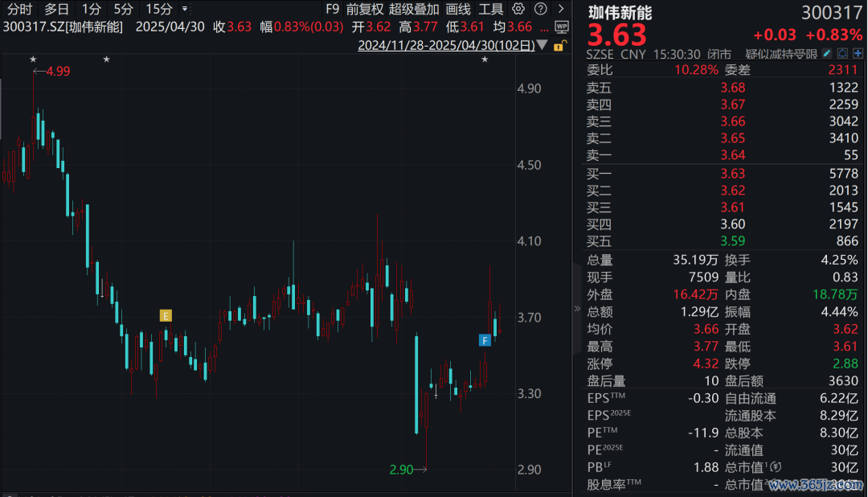Switch to the 多日 multi-day tab

[x=56, y=9]
